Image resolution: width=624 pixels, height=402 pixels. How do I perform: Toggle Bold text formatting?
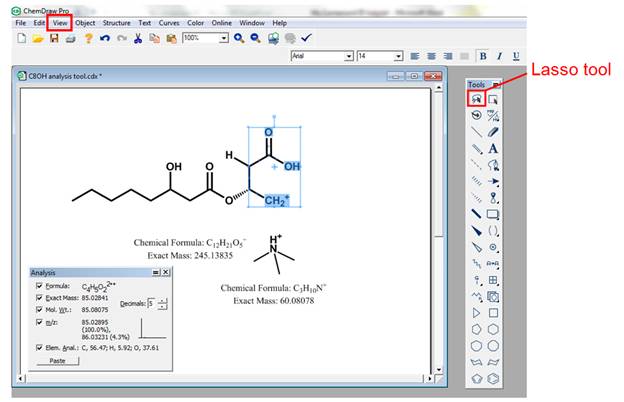coord(483,56)
